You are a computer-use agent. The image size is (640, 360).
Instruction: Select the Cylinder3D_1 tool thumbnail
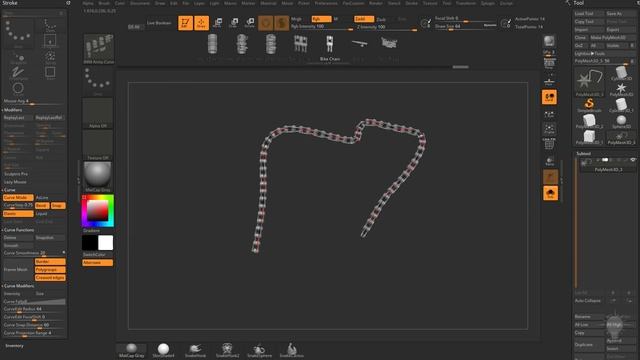coord(621,105)
